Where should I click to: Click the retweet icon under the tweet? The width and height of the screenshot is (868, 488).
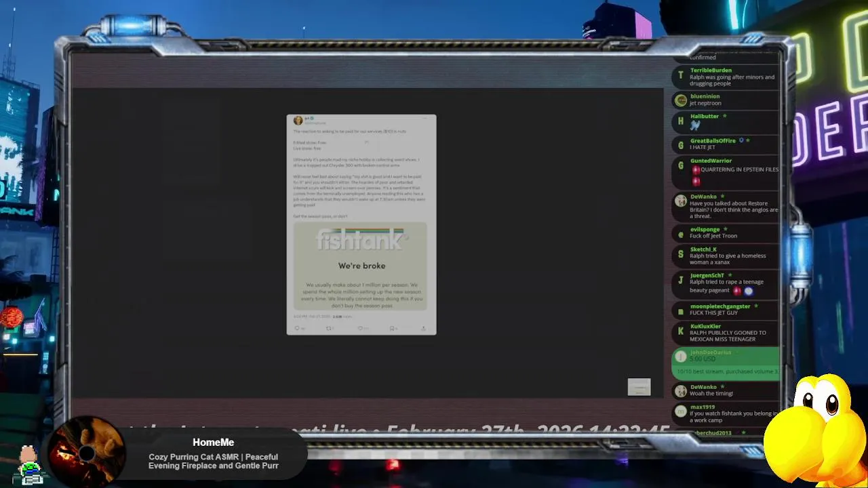(x=329, y=329)
